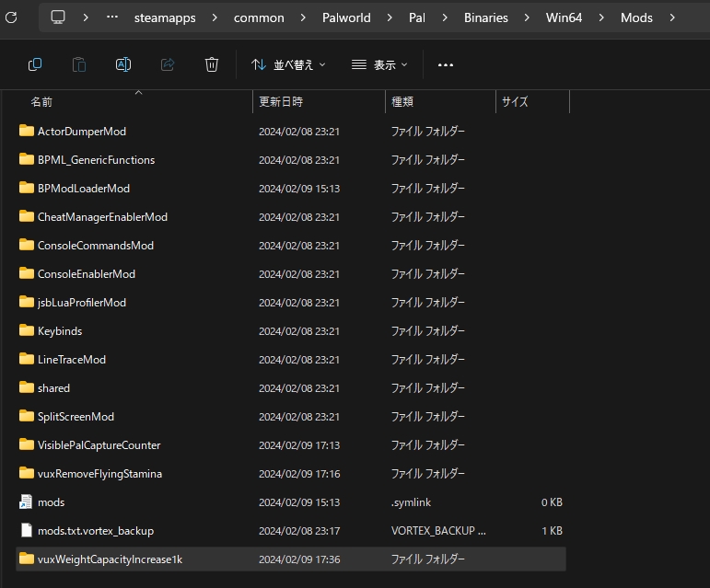Sort by 更新日時 column header

point(281,102)
